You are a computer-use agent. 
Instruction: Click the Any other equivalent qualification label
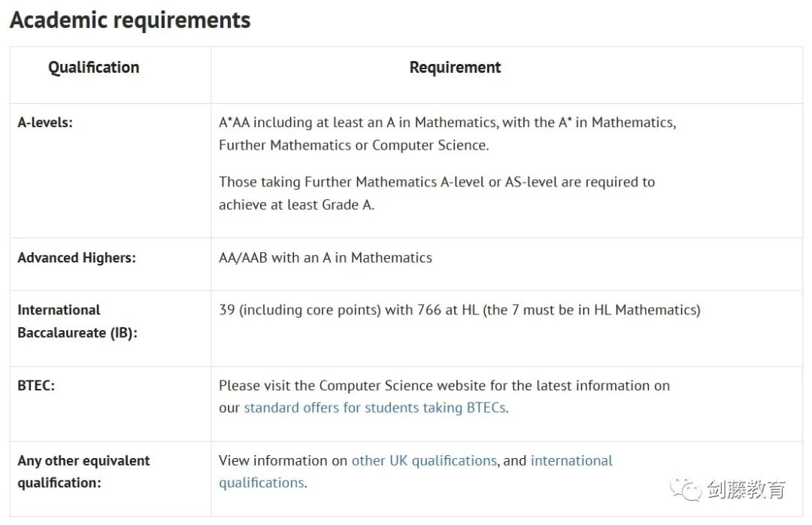coord(83,472)
